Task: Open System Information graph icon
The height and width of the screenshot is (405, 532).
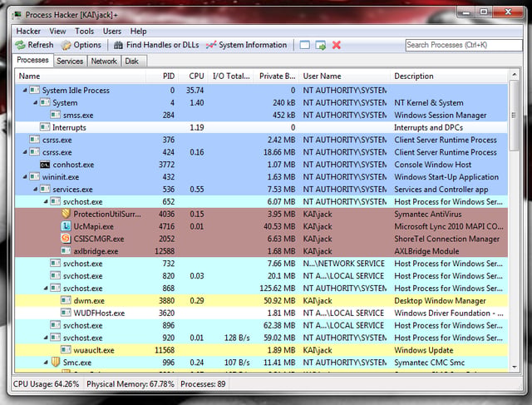Action: point(211,45)
